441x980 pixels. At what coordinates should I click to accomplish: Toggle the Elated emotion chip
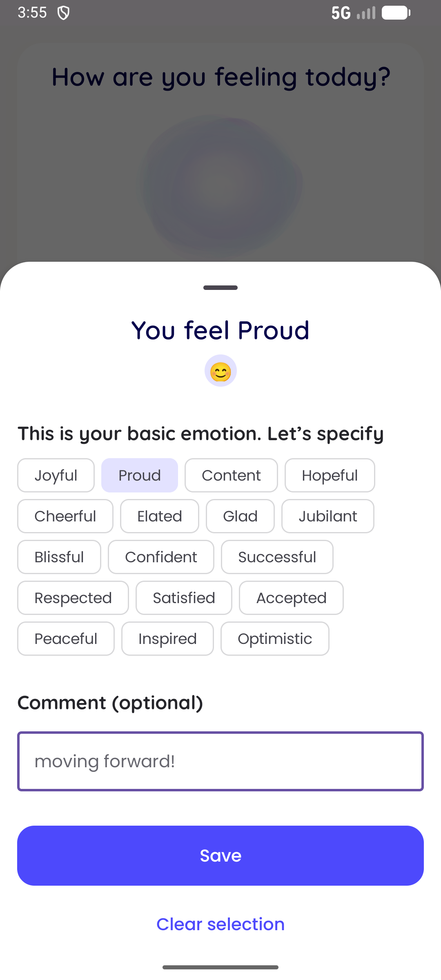coord(160,516)
